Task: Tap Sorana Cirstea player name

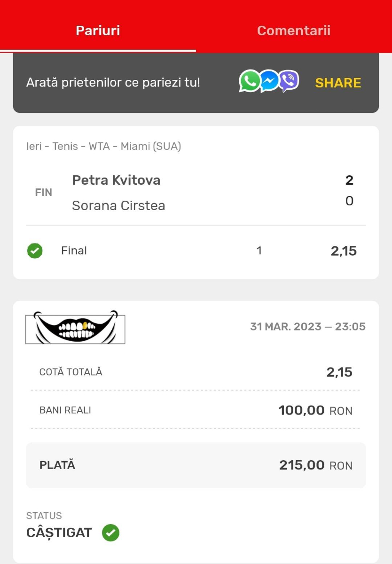Action: click(118, 205)
